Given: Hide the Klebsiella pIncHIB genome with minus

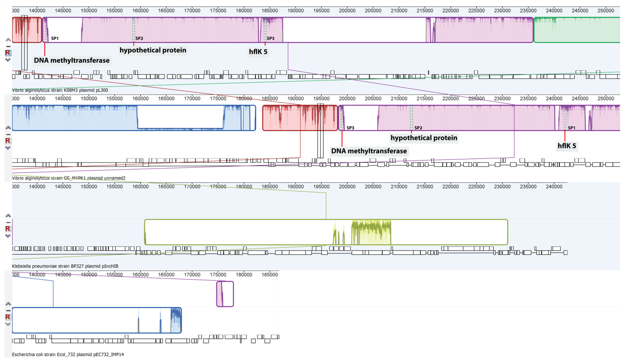Looking at the screenshot, I should click(x=8, y=222).
